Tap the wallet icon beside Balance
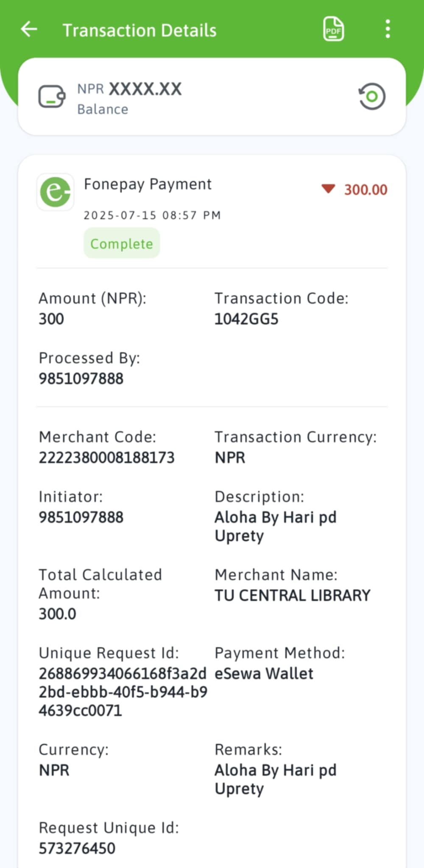The width and height of the screenshot is (424, 868). tap(52, 97)
